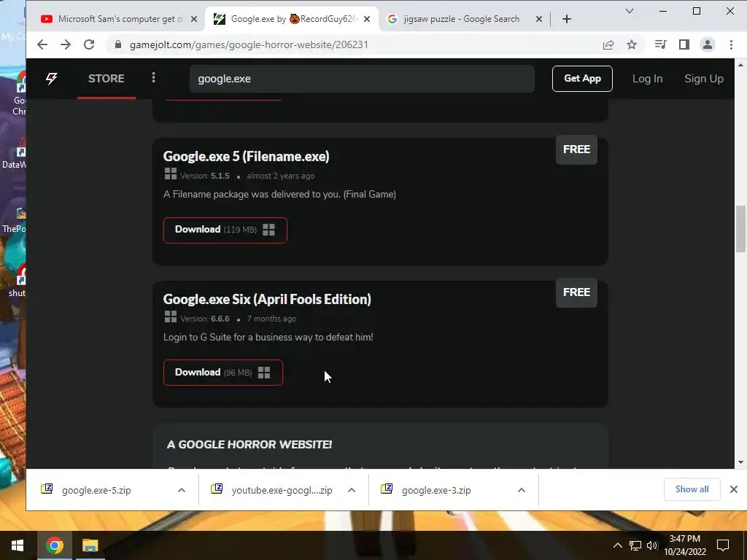Click Chrome icon in taskbar
Viewport: 747px width, 560px height.
point(54,545)
